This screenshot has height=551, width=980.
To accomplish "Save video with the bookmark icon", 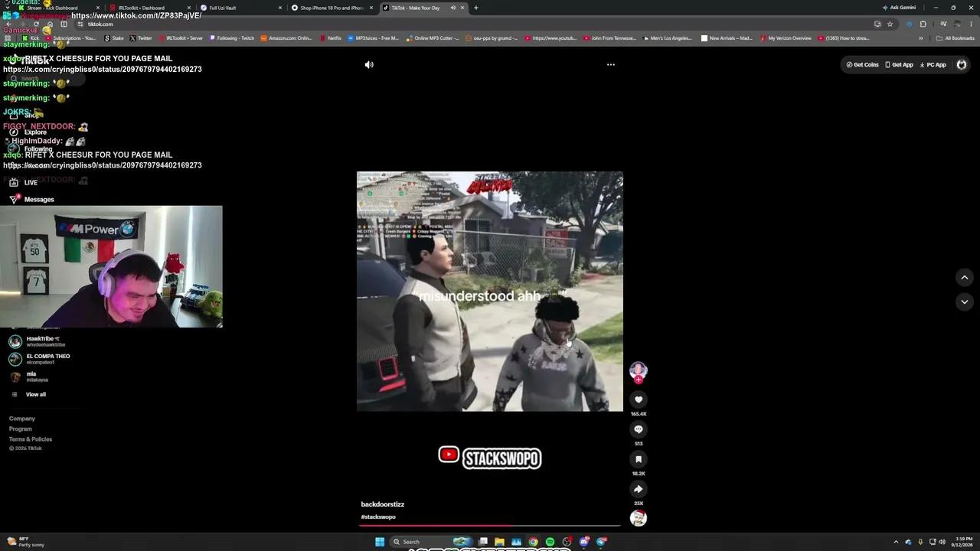I will coord(639,459).
